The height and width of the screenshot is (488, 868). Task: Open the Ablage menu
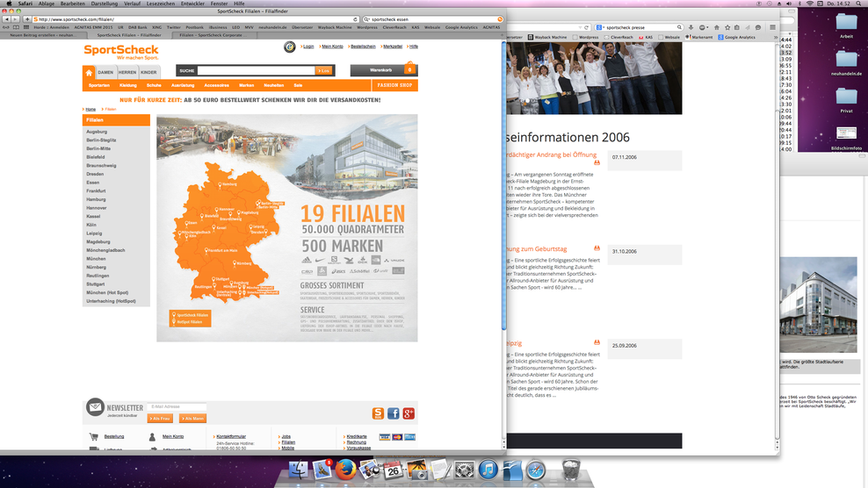[47, 4]
